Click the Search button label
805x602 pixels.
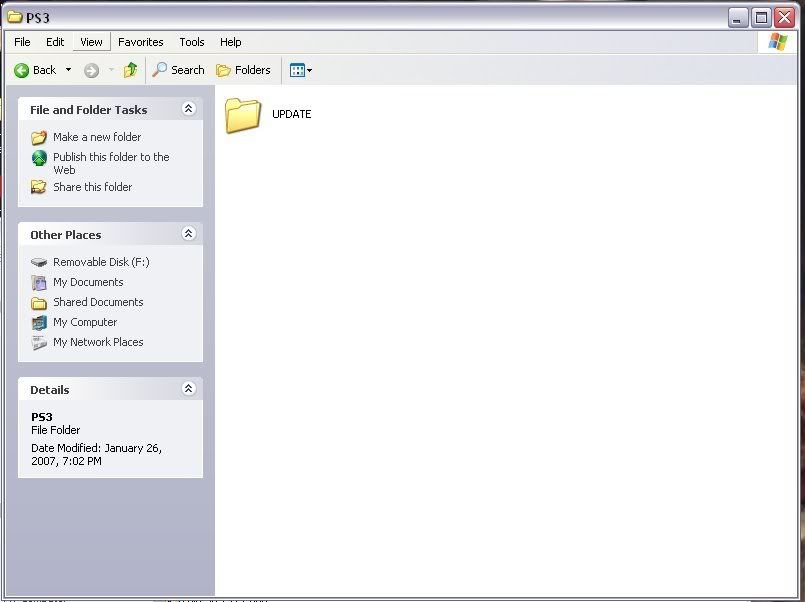187,70
